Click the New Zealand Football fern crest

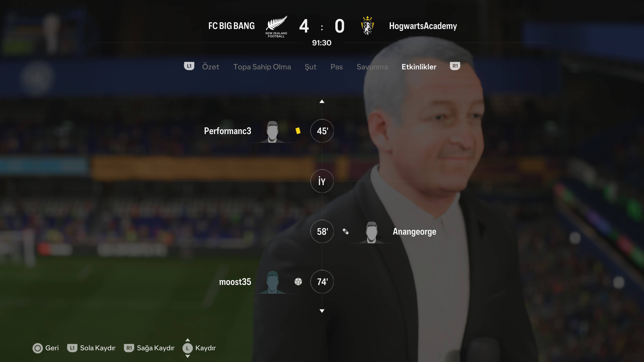tap(276, 26)
